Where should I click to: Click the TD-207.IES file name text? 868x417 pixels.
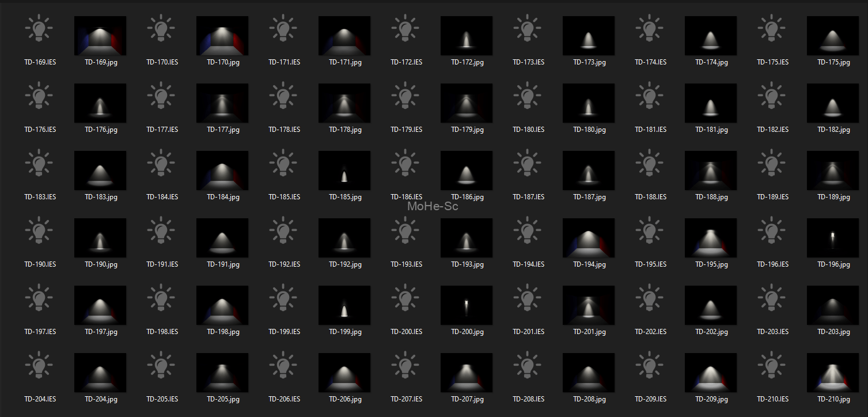pos(406,399)
